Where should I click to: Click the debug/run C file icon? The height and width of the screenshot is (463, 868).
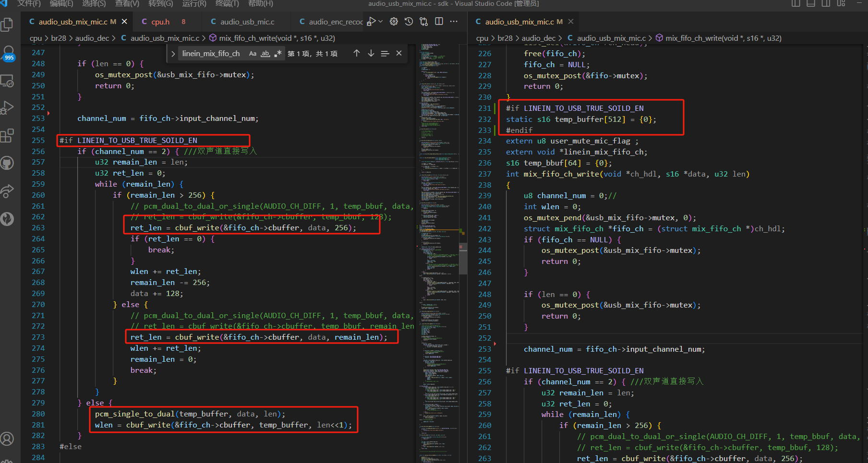click(x=371, y=22)
